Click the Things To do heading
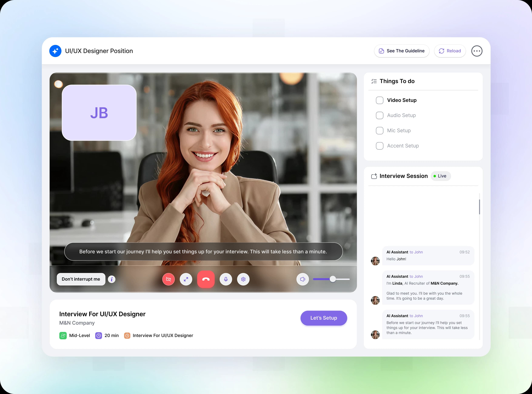The height and width of the screenshot is (394, 532). coord(397,81)
